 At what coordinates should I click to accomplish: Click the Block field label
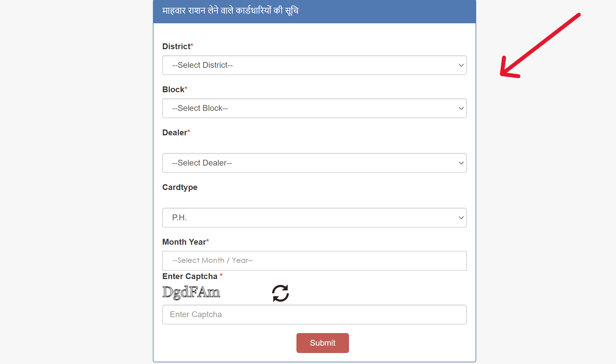pyautogui.click(x=173, y=90)
